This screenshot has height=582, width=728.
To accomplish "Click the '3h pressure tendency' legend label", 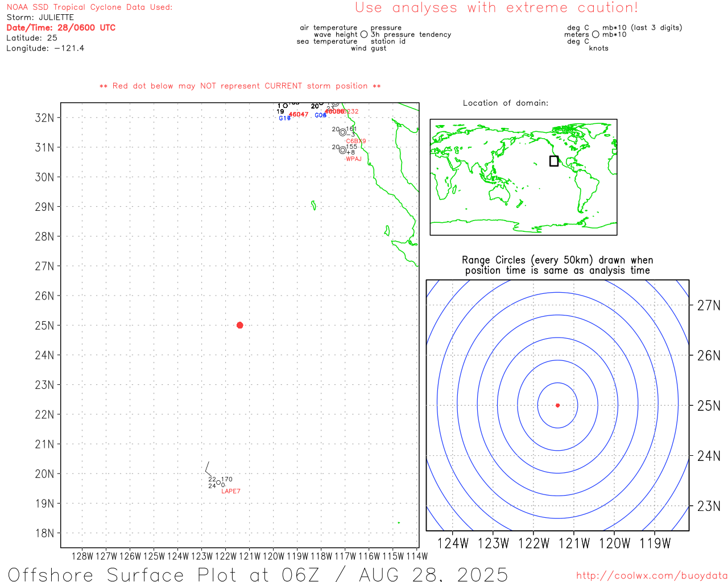I will click(x=411, y=35).
